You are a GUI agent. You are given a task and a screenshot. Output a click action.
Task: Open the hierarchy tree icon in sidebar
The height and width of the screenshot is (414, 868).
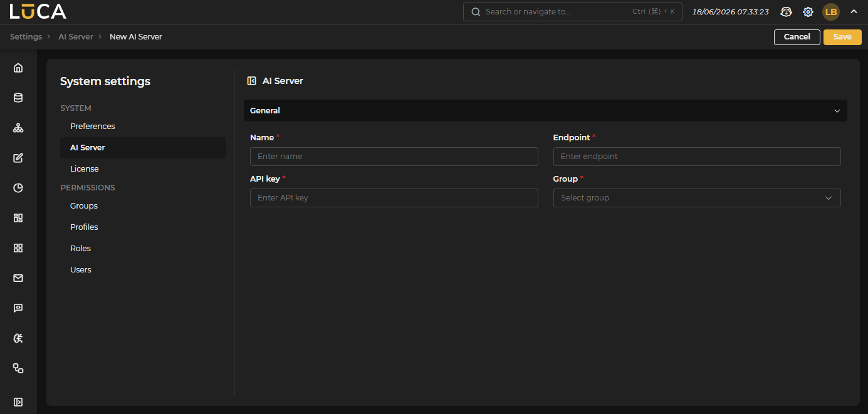[18, 128]
